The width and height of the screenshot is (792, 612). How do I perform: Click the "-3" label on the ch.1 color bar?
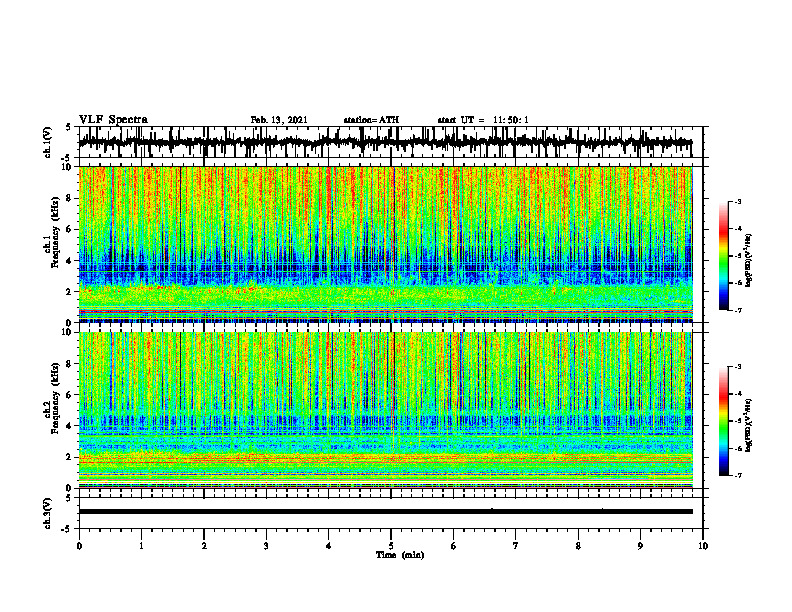[738, 201]
